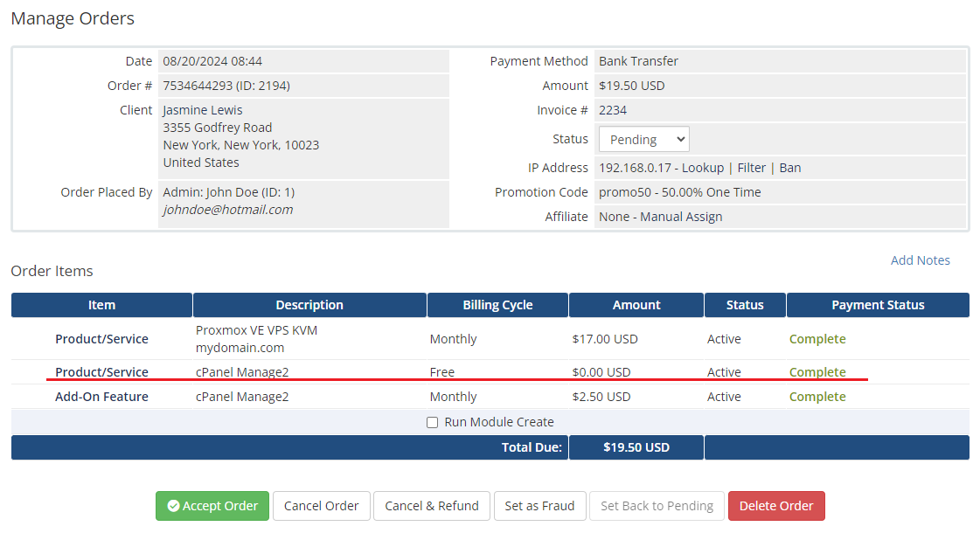Click the Product/Service link for Proxmox VE VPS KVM
This screenshot has height=533, width=980.
coord(102,339)
